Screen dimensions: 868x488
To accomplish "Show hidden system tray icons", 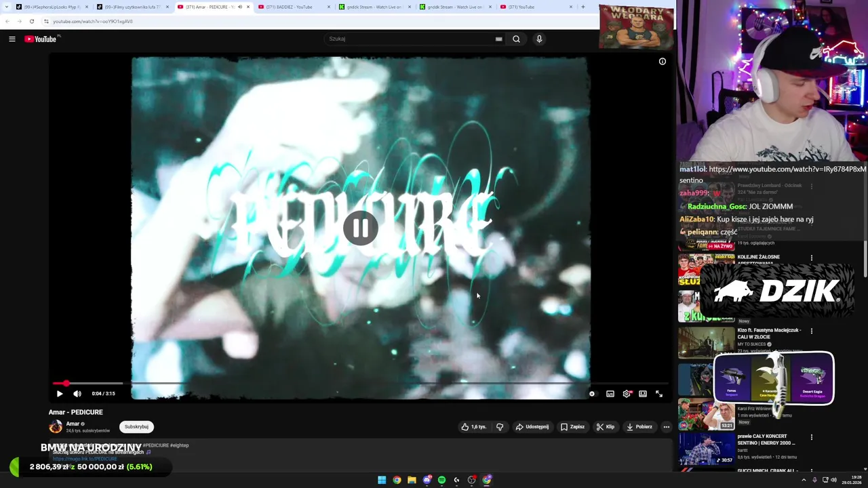I will pos(804,480).
